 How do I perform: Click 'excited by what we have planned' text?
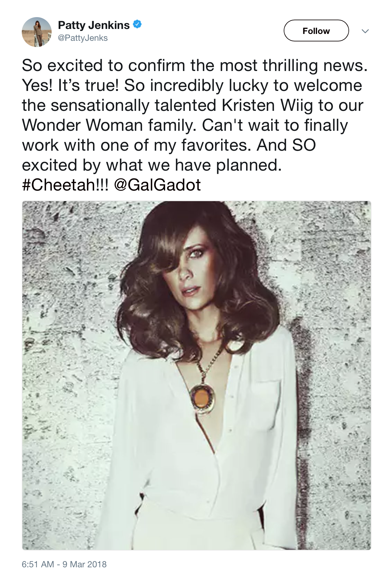pyautogui.click(x=152, y=165)
